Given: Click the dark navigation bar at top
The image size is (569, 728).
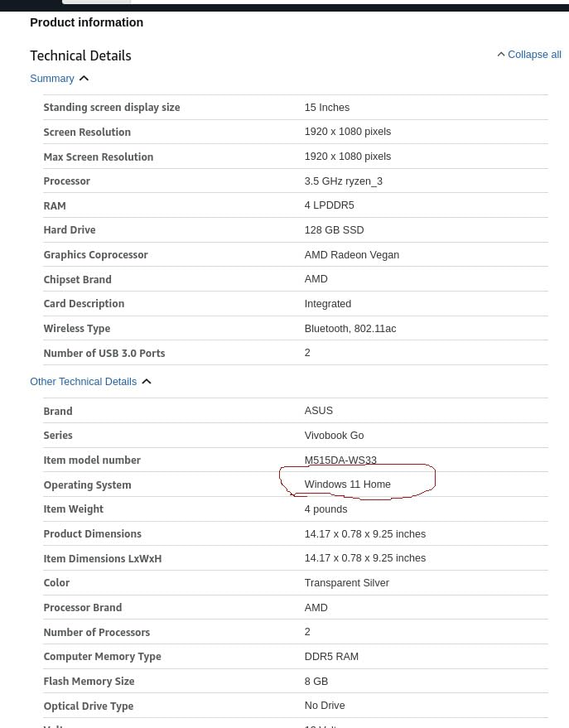Looking at the screenshot, I should (x=331, y=4).
